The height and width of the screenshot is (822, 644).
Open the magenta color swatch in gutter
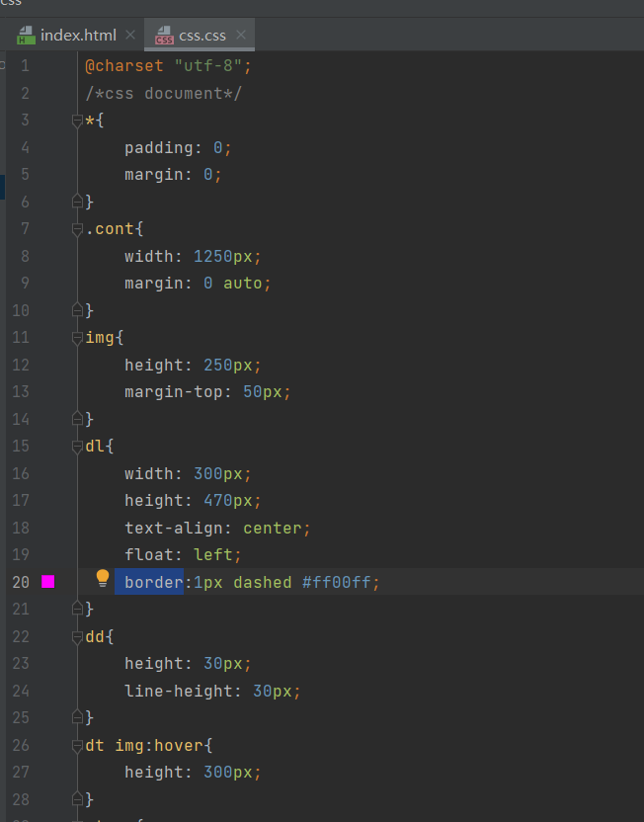click(x=48, y=581)
